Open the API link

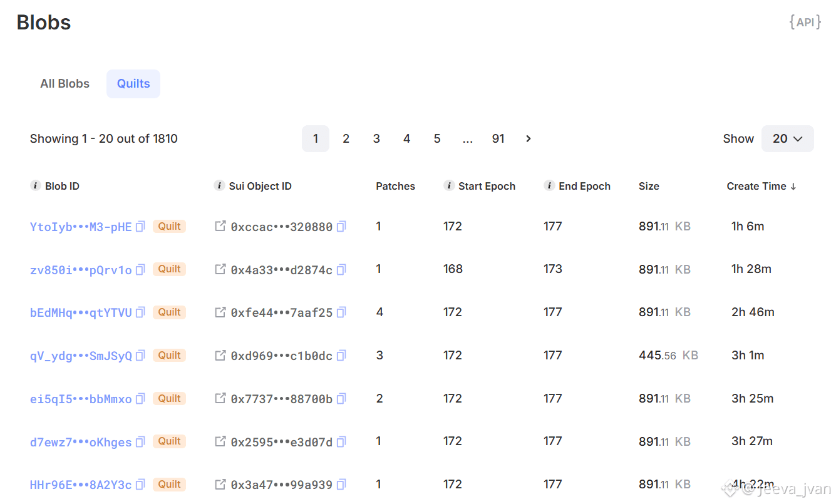pos(805,23)
